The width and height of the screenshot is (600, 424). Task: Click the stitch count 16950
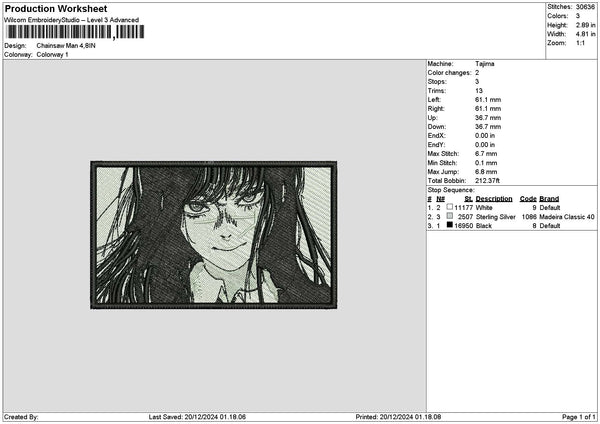coord(463,226)
